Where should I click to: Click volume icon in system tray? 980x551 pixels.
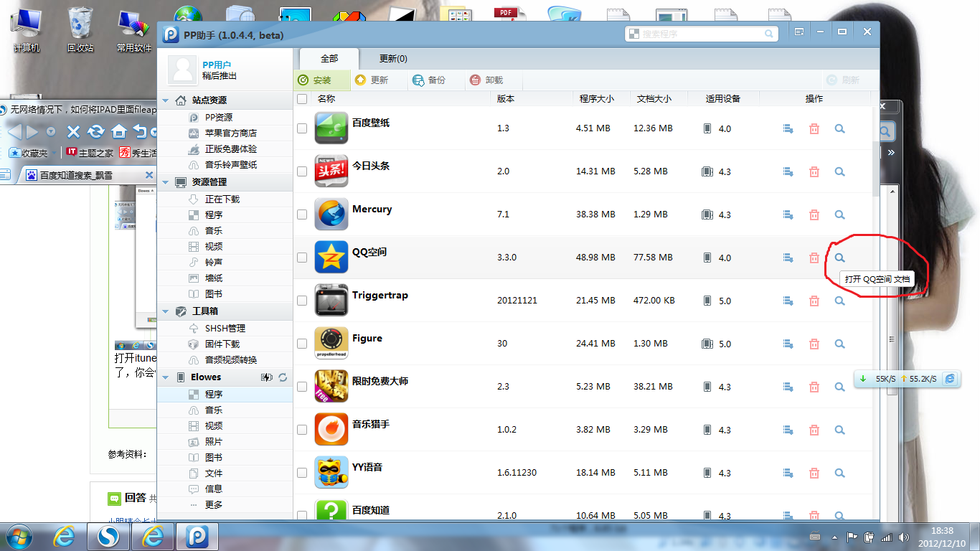click(x=903, y=537)
